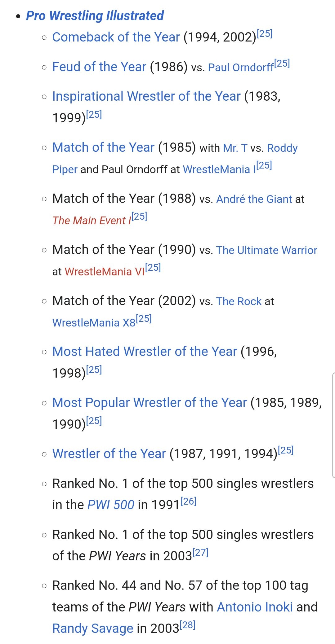The height and width of the screenshot is (644, 335).
Task: Follow The Rock link
Action: pyautogui.click(x=239, y=301)
